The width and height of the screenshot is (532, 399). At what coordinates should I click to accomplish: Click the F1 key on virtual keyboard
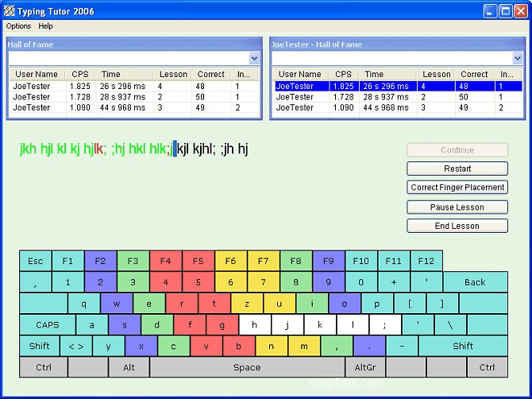click(x=67, y=261)
